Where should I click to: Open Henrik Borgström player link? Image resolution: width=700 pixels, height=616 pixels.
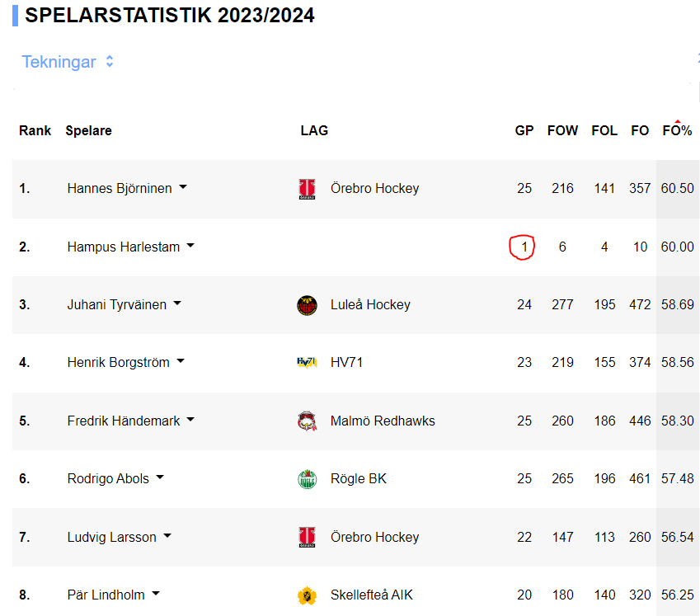coord(118,363)
